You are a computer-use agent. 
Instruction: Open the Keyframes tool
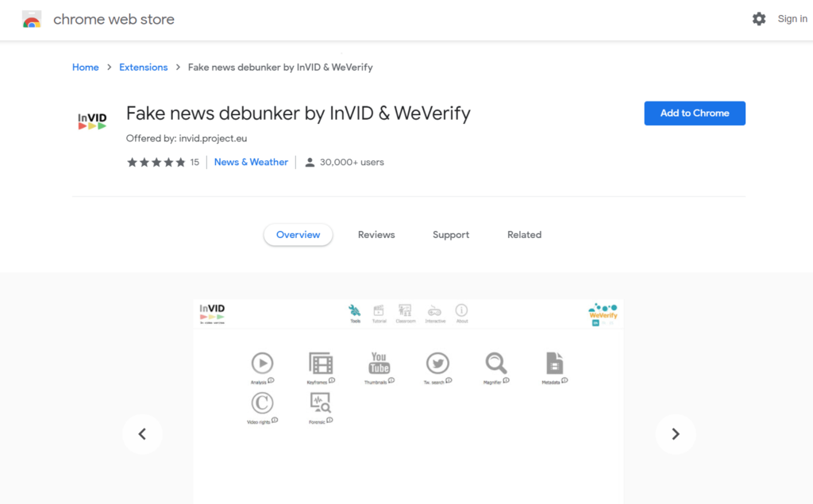click(321, 362)
